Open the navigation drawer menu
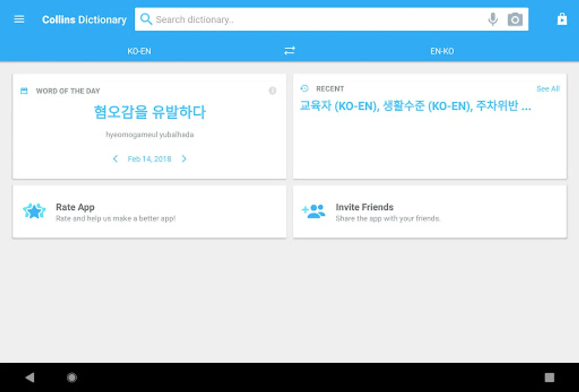Screen dimensions: 579x392 point(19,19)
